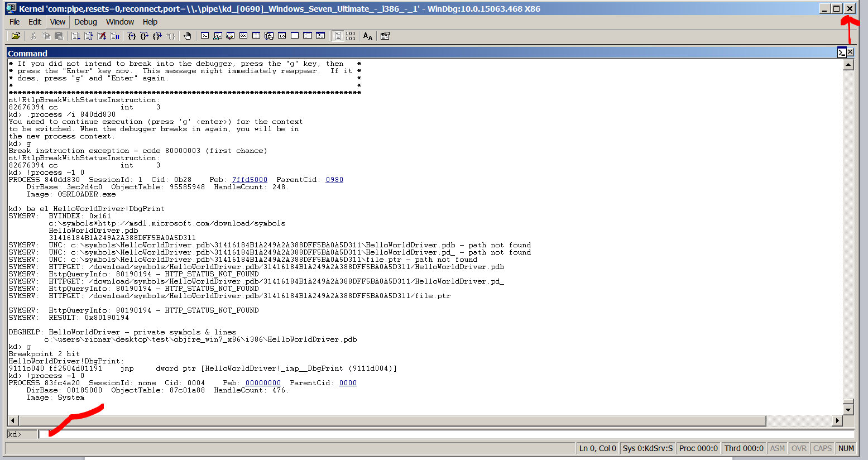The width and height of the screenshot is (868, 460).
Task: Click the Open Source File folder icon
Action: tap(16, 36)
